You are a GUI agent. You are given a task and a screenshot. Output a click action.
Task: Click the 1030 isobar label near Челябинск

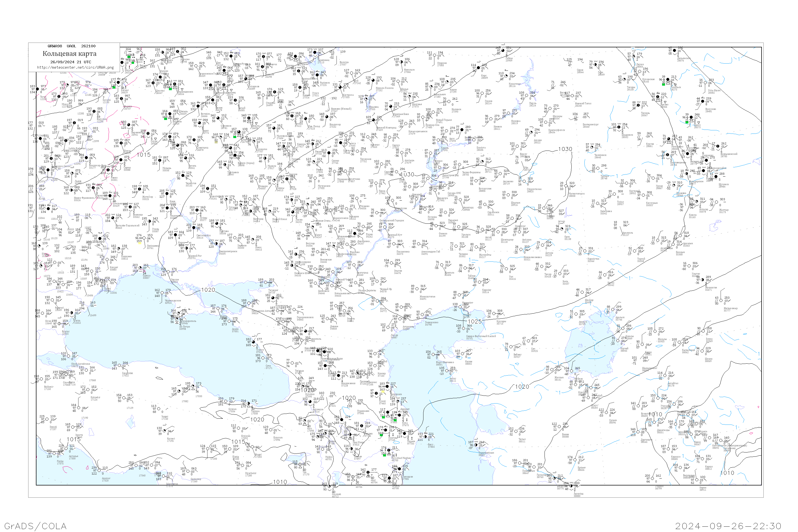565,149
